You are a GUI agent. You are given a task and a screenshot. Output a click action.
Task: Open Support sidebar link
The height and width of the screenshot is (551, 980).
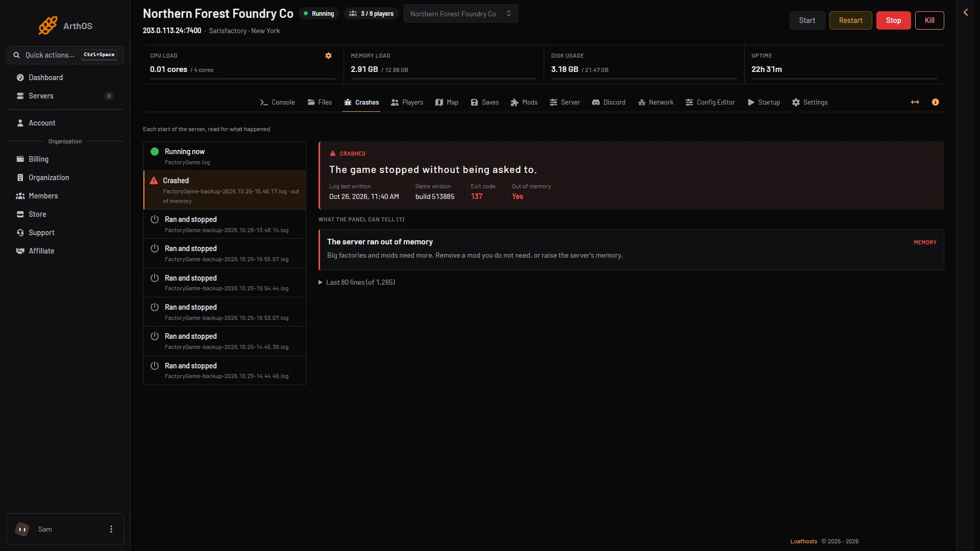[65, 233]
